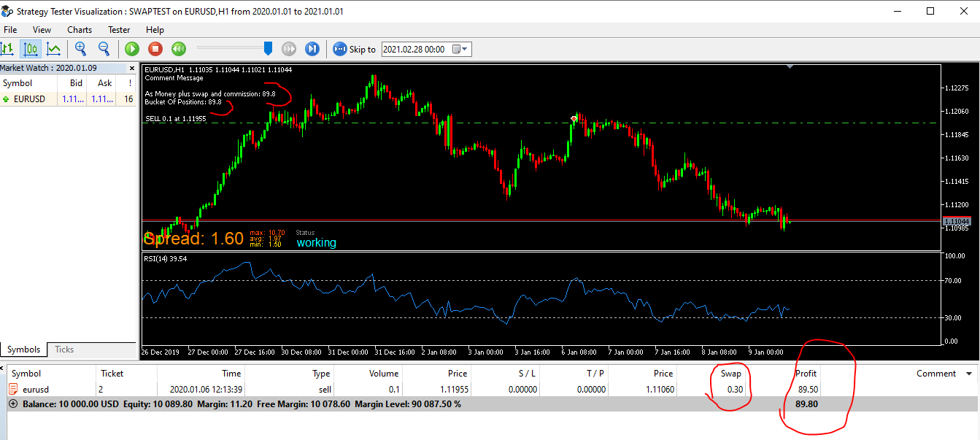Viewport: 980px width, 440px height.
Task: Select the EURUSD row in Market Watch
Action: coord(69,99)
